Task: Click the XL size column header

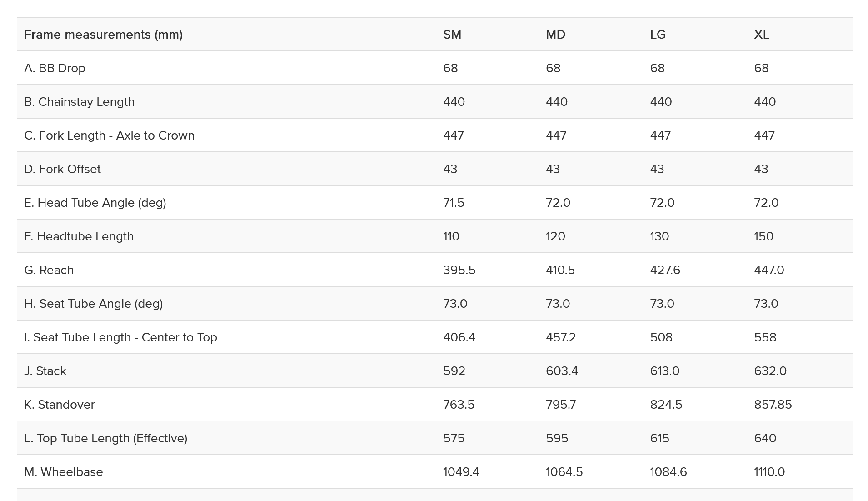Action: (761, 35)
